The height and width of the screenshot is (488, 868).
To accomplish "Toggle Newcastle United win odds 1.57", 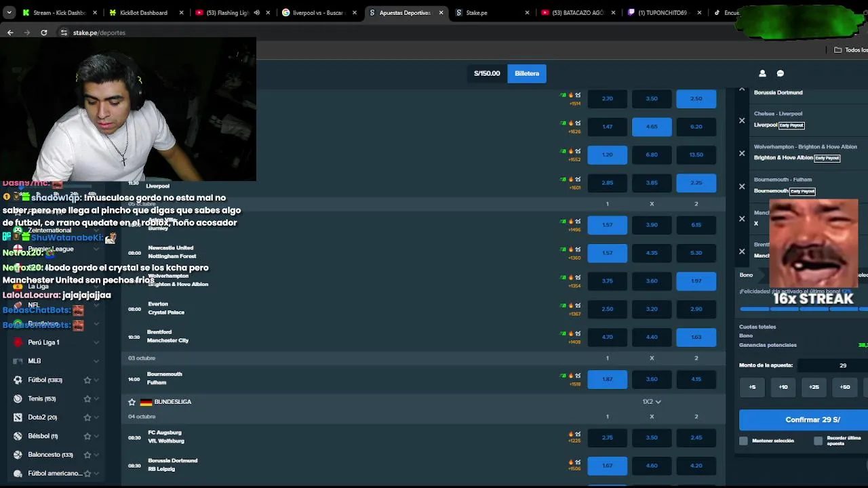I will [x=607, y=253].
